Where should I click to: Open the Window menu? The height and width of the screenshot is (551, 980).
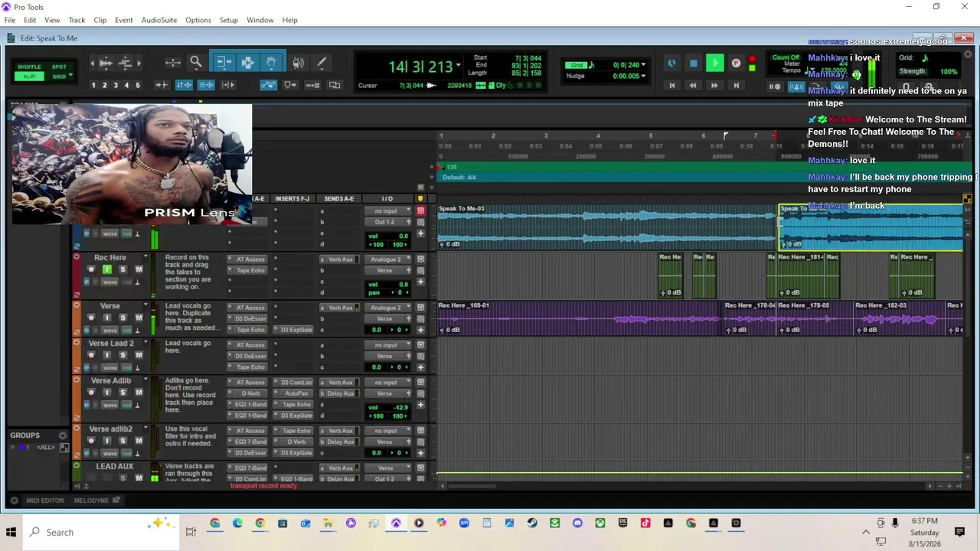pyautogui.click(x=260, y=20)
